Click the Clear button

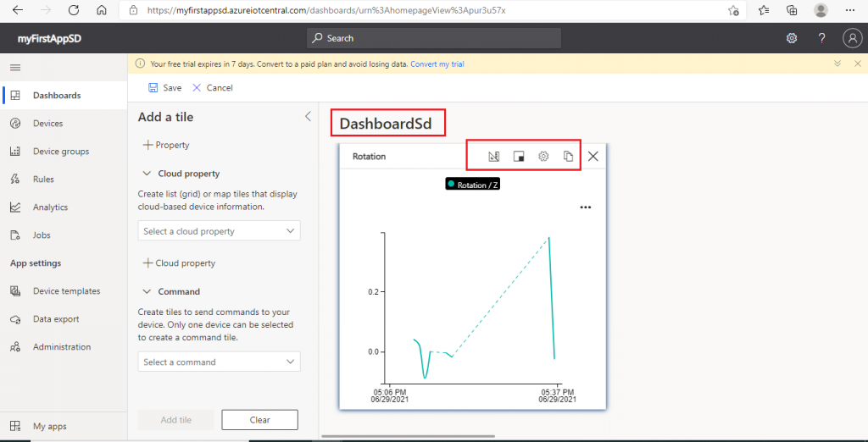pos(259,420)
